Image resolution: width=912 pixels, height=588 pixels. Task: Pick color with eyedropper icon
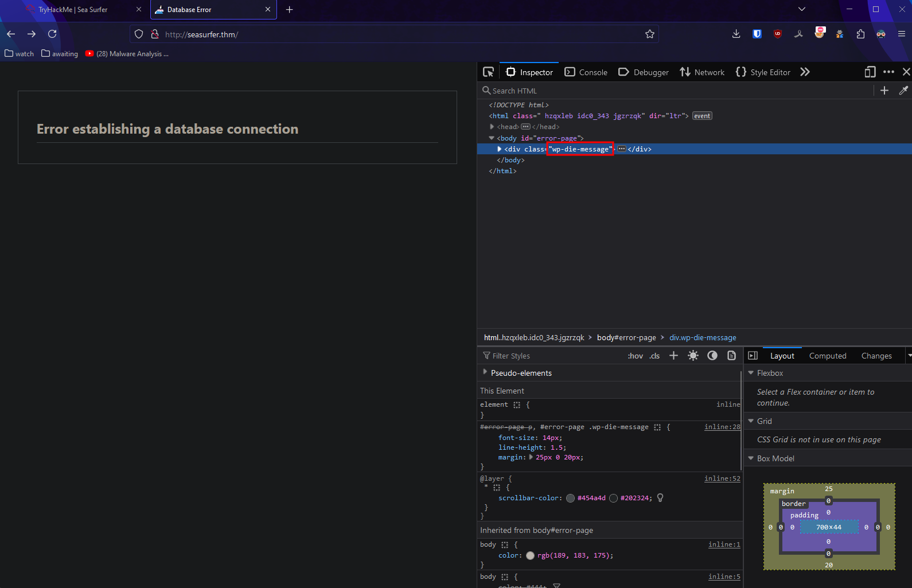click(x=903, y=91)
